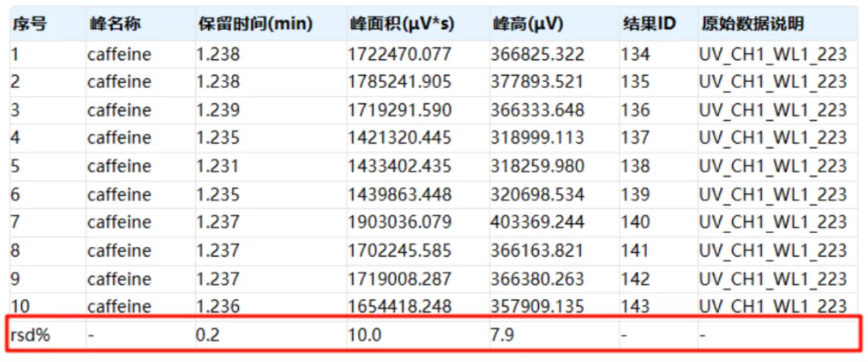Click peak height cell 366163.821

click(537, 250)
